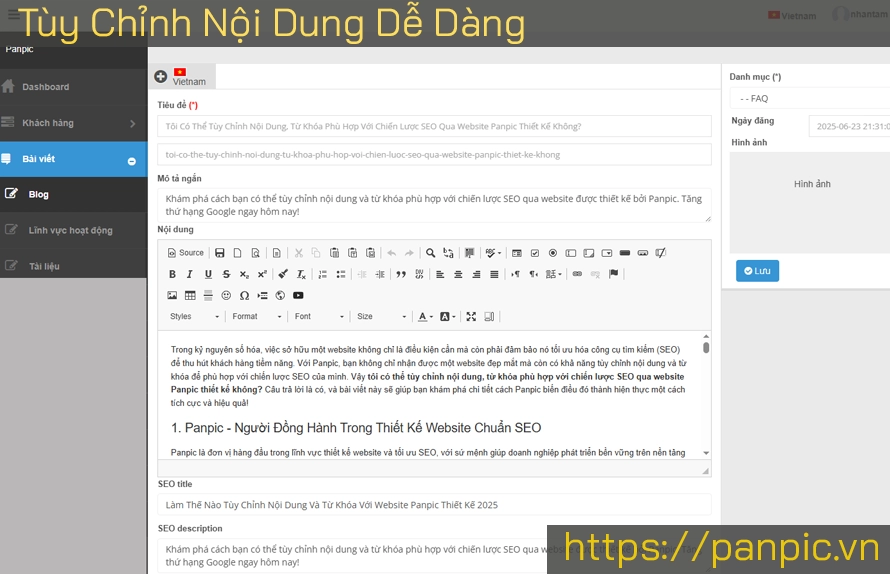
Task: Click the IFrame globe icon
Action: (280, 295)
